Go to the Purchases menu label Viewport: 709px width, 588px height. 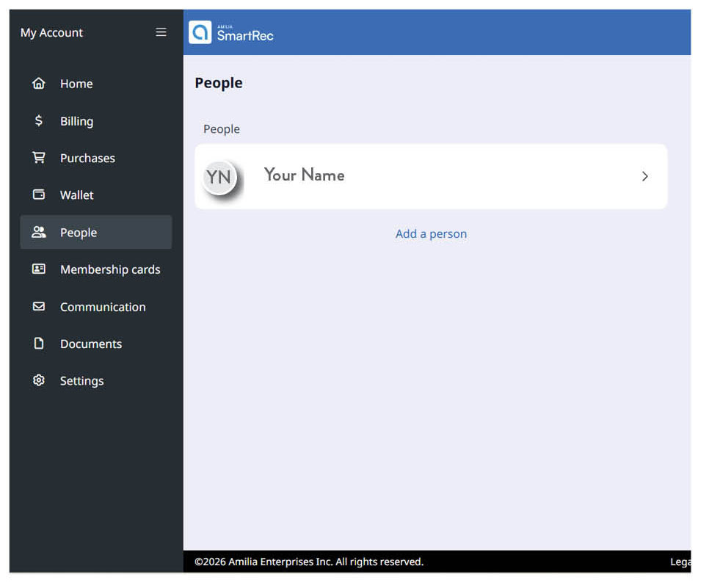pyautogui.click(x=87, y=158)
